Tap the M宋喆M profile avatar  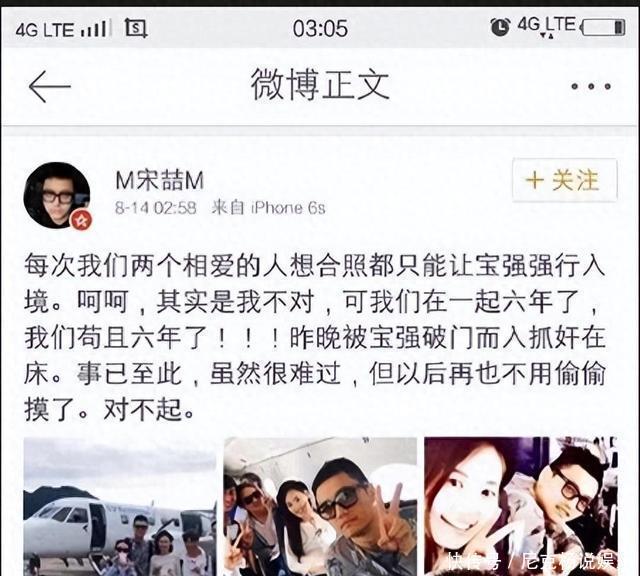(x=57, y=195)
